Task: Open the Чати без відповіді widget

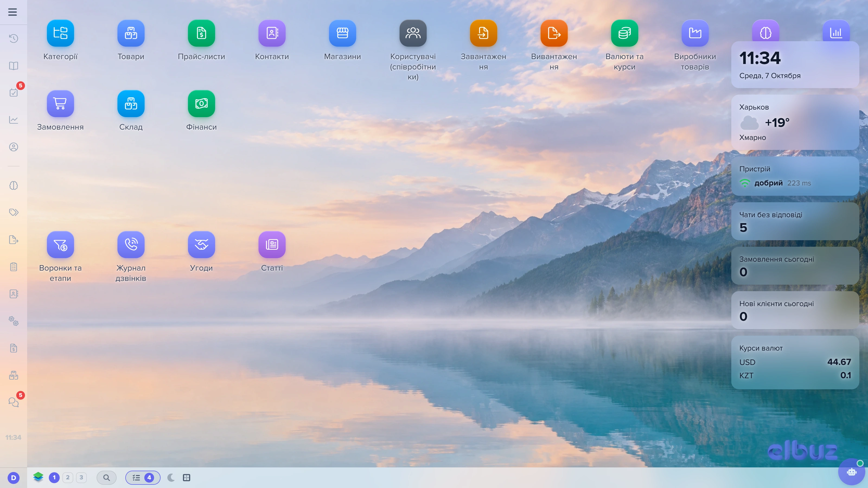Action: click(795, 221)
